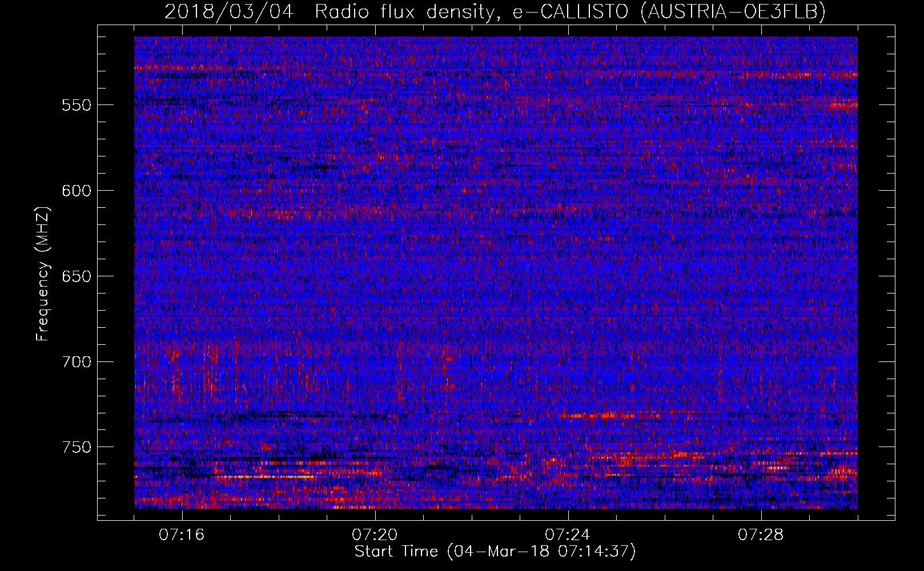Click the '07:28' time tick label

761,535
